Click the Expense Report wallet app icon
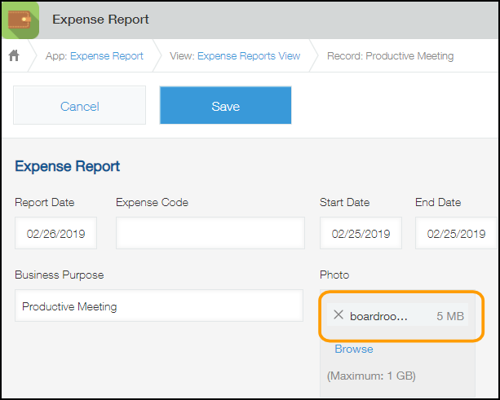 [21, 20]
